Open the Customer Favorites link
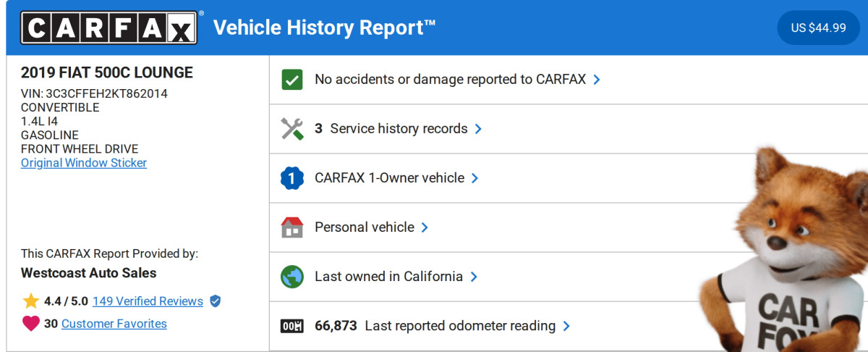Screen dimensions: 868x352 114,324
